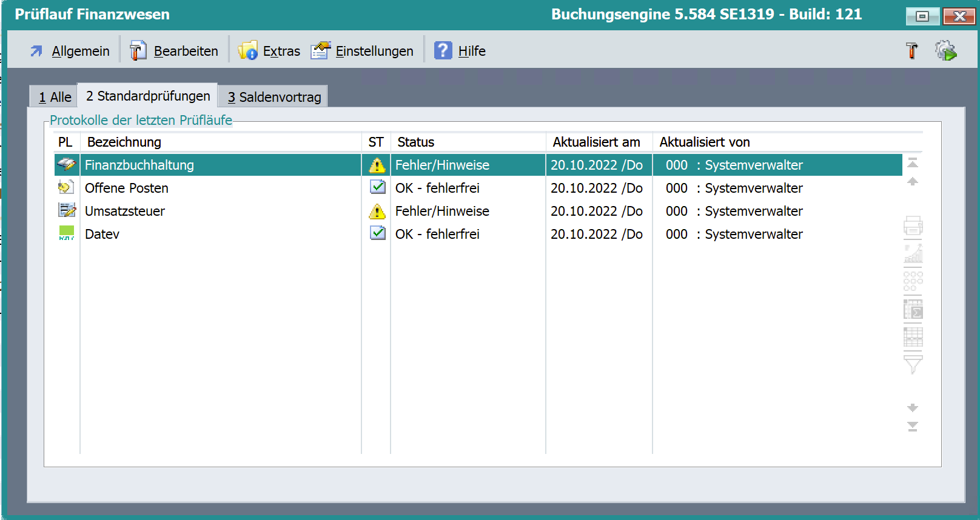Click the sum table icon on right
980x520 pixels.
click(913, 309)
